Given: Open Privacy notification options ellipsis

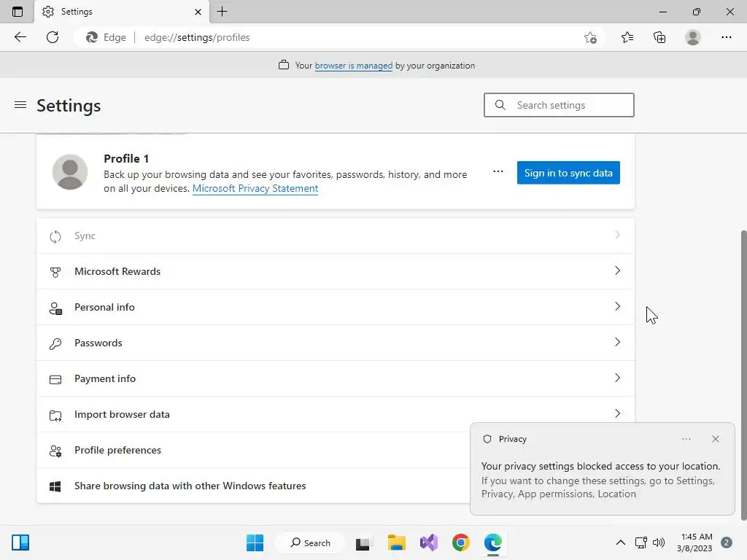Looking at the screenshot, I should [x=686, y=439].
